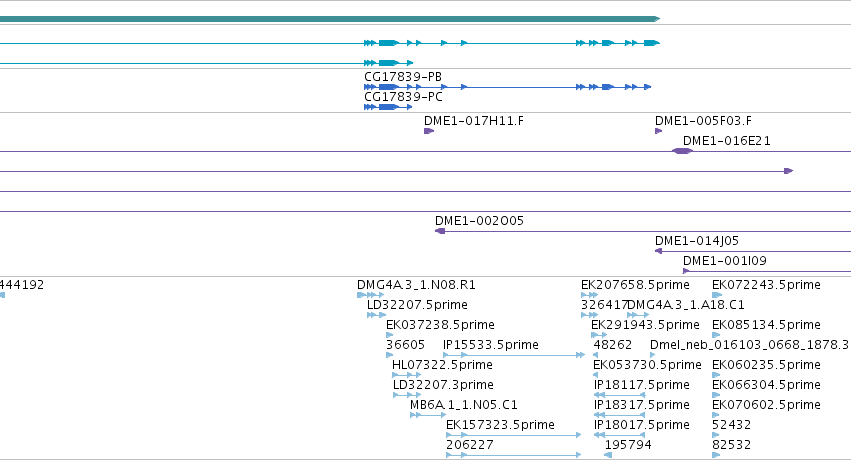Select the DME1-002O05 feature label
The image size is (851, 460).
coord(479,221)
